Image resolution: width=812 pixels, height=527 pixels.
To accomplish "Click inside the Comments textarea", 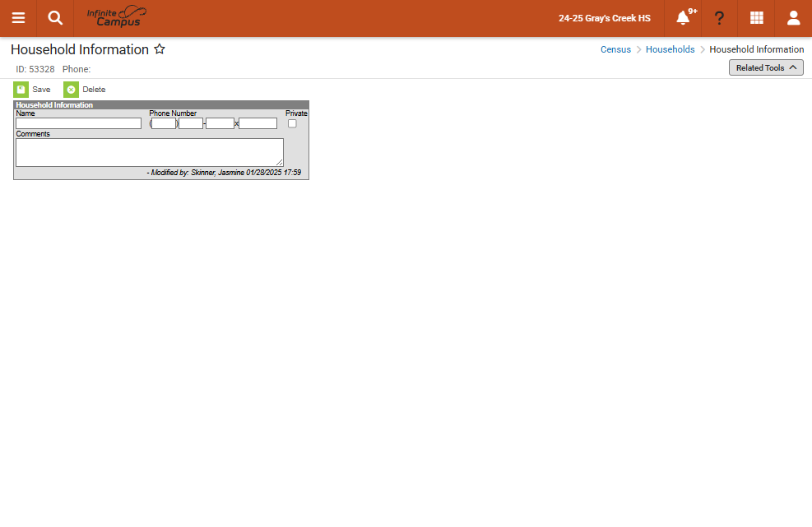I will tap(150, 152).
